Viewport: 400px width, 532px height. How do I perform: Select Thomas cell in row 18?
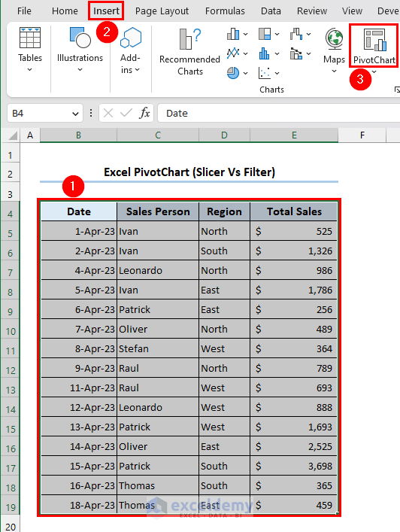tap(158, 486)
